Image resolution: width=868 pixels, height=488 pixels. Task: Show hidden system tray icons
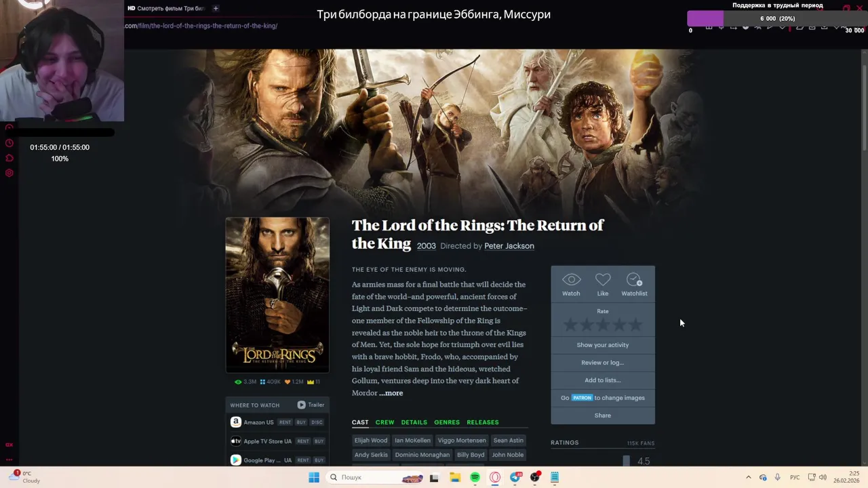click(749, 477)
